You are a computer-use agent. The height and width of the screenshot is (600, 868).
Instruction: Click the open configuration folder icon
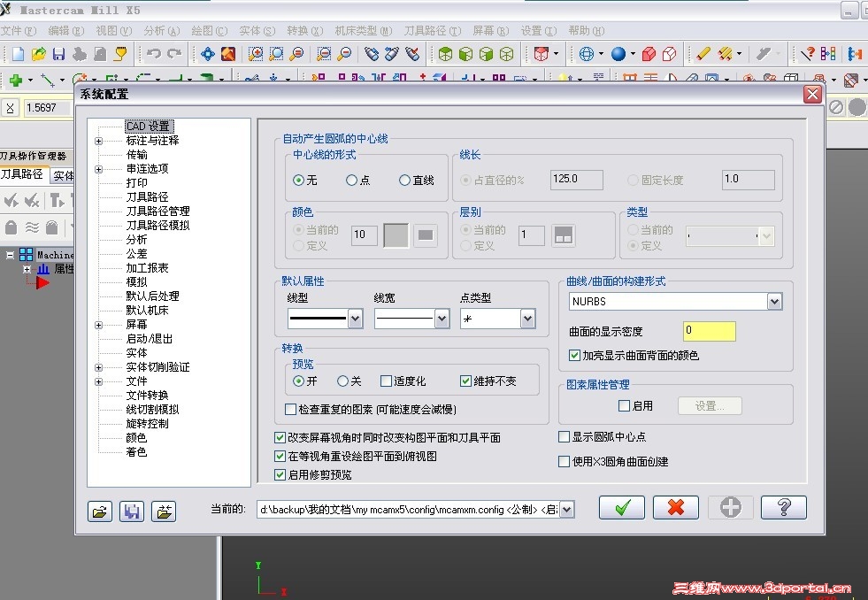(x=100, y=512)
